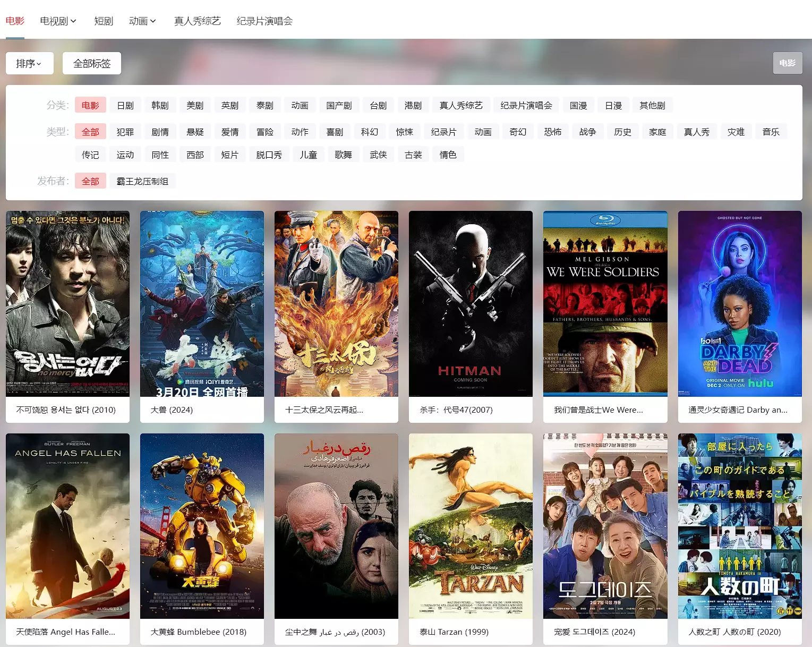
Task: Open the Hitman movie poster
Action: [x=471, y=303]
